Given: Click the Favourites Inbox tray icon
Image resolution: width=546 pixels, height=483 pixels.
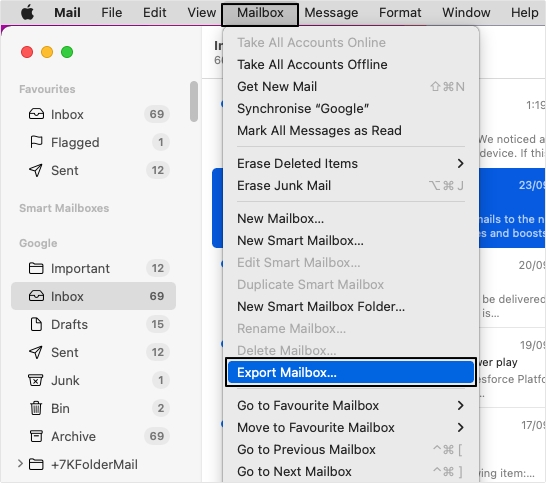Looking at the screenshot, I should coord(36,114).
